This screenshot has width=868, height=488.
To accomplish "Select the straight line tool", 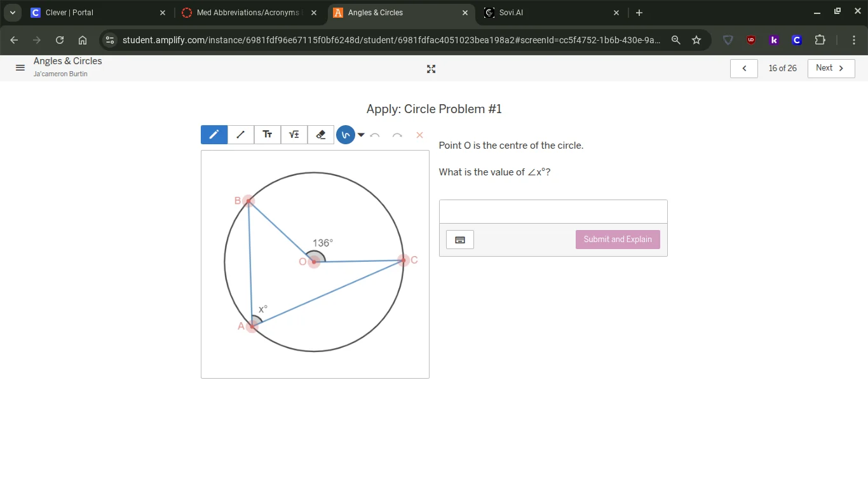I will click(x=240, y=134).
